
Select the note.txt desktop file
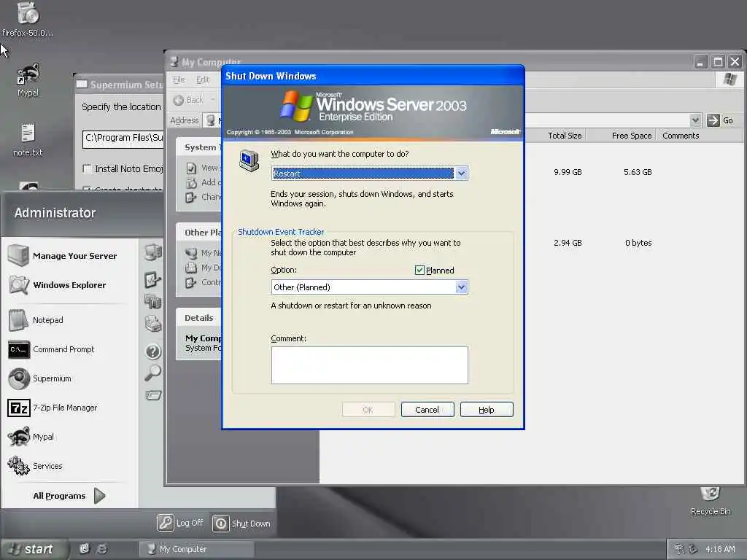(28, 139)
